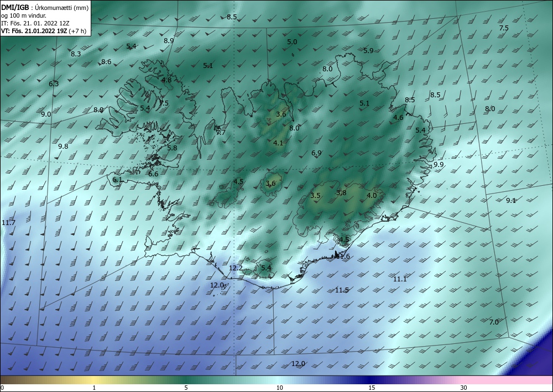Click the '5' tick label on the color scale
The image size is (553, 392).
(186, 388)
